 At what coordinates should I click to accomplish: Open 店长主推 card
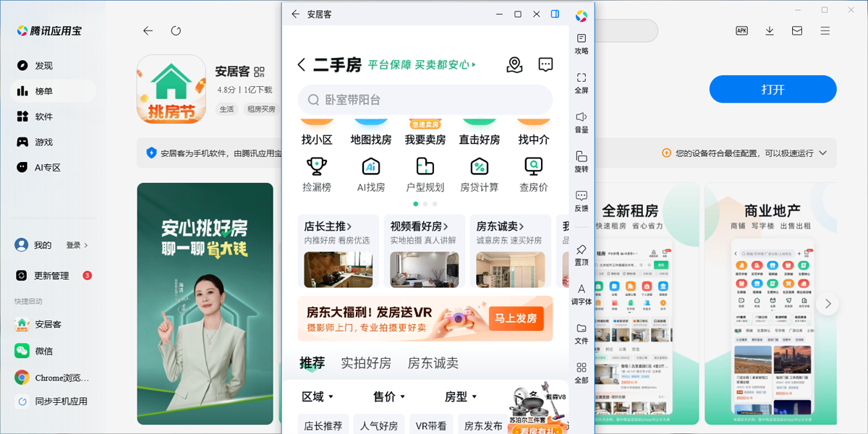338,252
